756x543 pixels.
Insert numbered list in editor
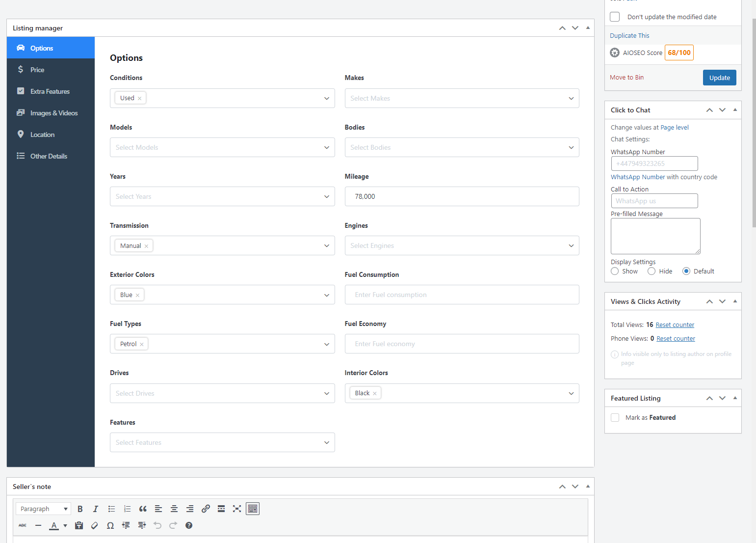[x=127, y=509]
